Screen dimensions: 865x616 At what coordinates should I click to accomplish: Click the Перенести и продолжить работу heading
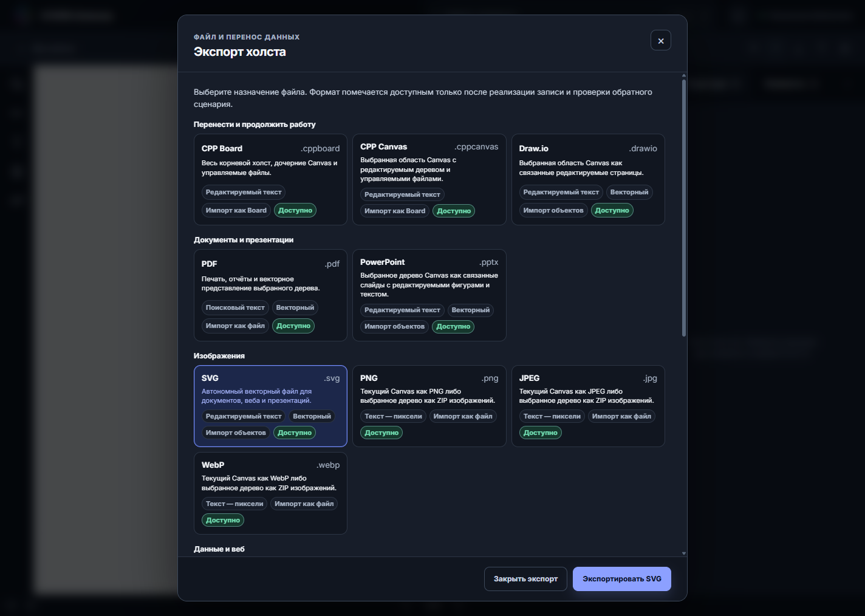255,125
